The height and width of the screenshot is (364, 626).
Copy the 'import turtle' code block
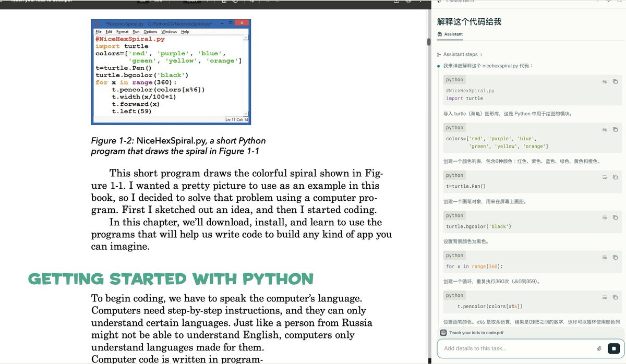[x=615, y=82]
